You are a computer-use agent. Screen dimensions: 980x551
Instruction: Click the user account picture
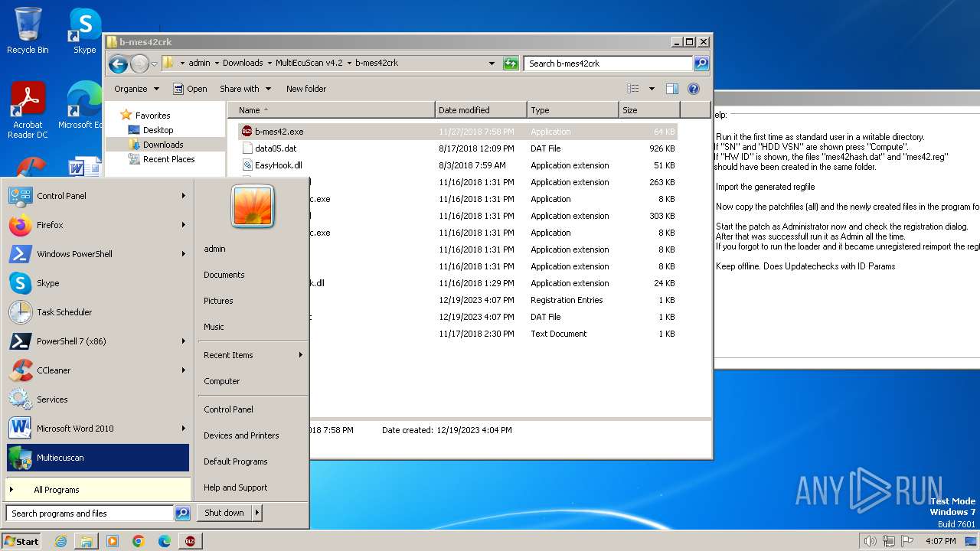(x=253, y=206)
